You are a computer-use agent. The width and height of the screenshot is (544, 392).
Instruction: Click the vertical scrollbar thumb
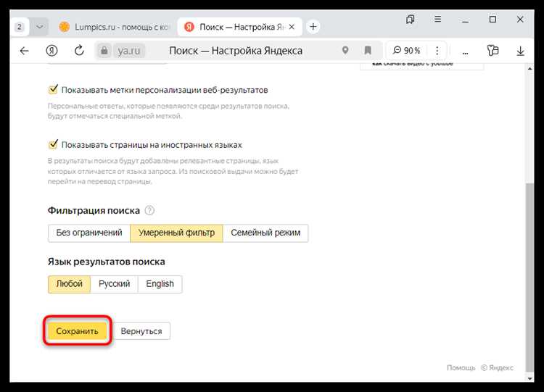(529, 278)
